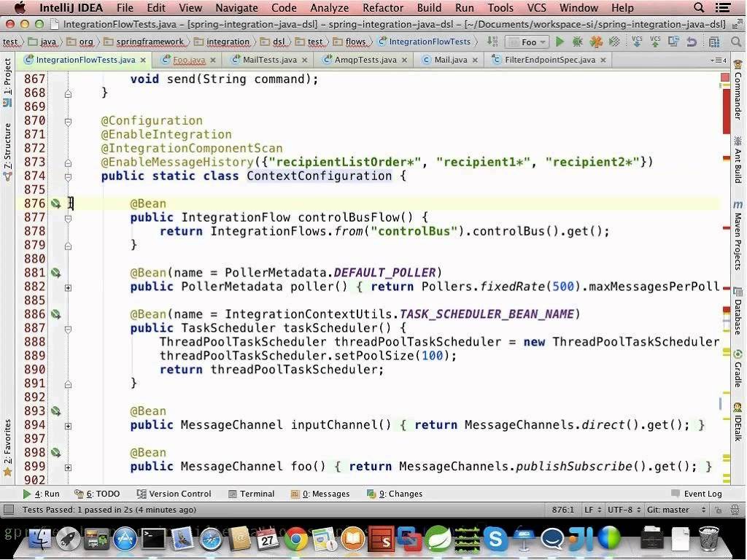Open the UTF-8 encoding selector
This screenshot has width=747, height=560.
[x=624, y=510]
